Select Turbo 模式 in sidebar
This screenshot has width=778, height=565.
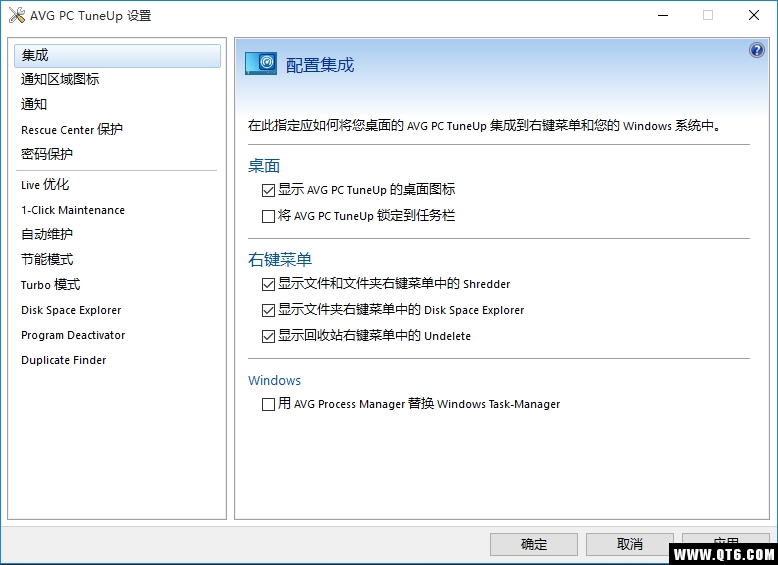tap(50, 285)
